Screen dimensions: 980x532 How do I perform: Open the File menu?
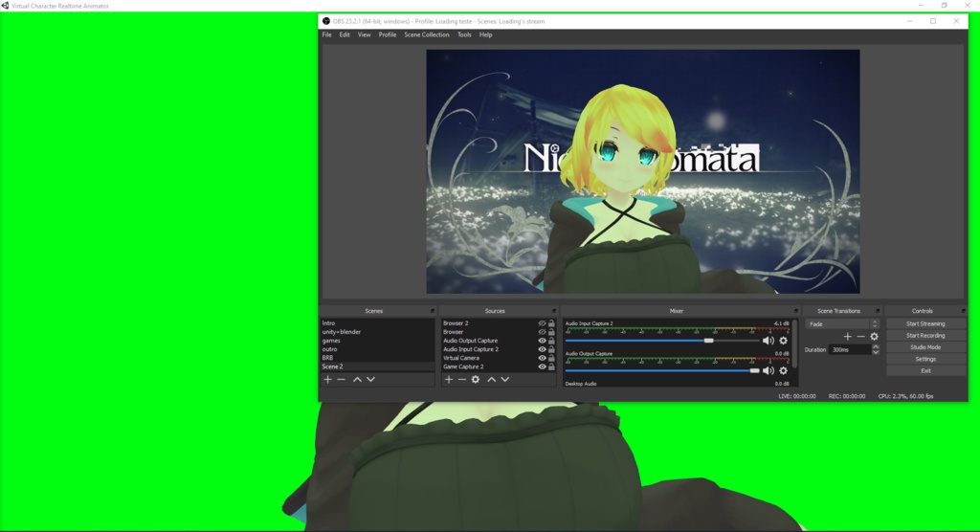[327, 35]
